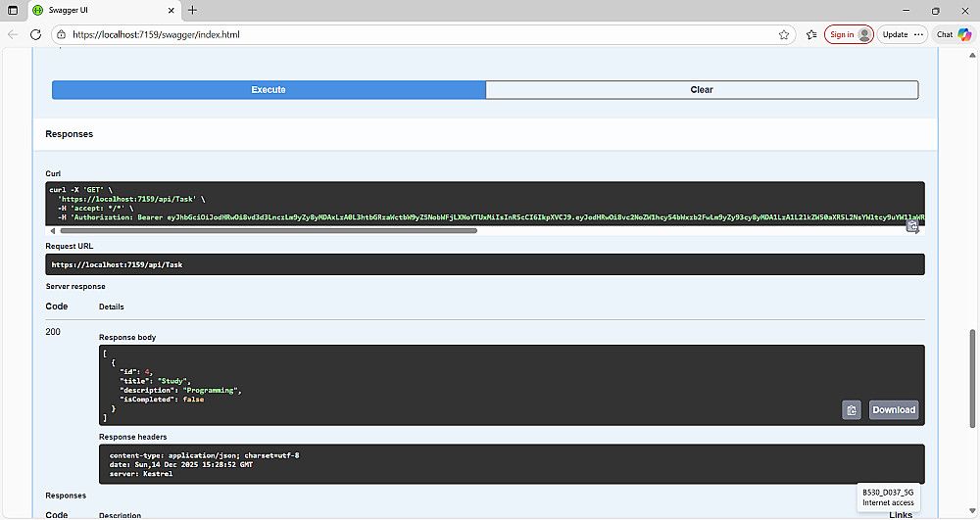
Task: Click the 200 status code
Action: click(x=53, y=331)
